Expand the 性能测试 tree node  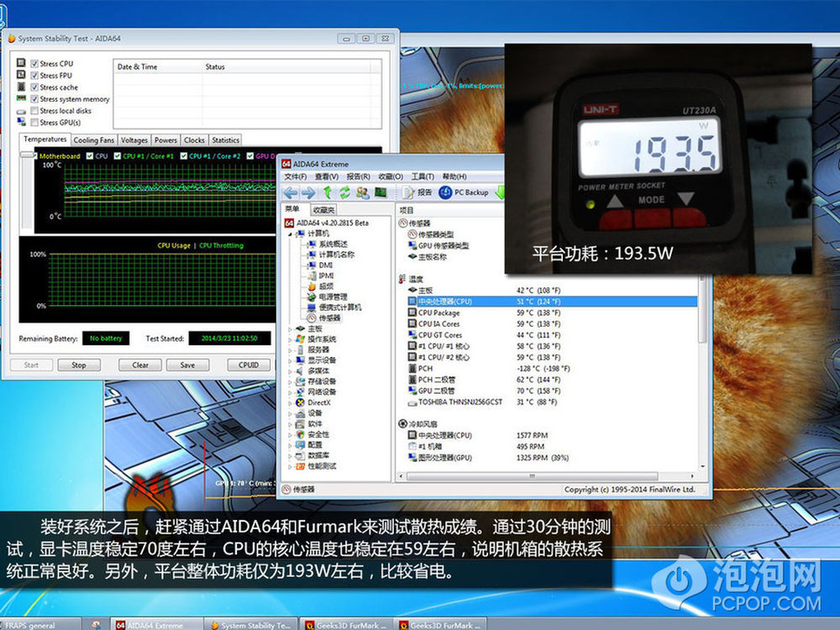(290, 466)
